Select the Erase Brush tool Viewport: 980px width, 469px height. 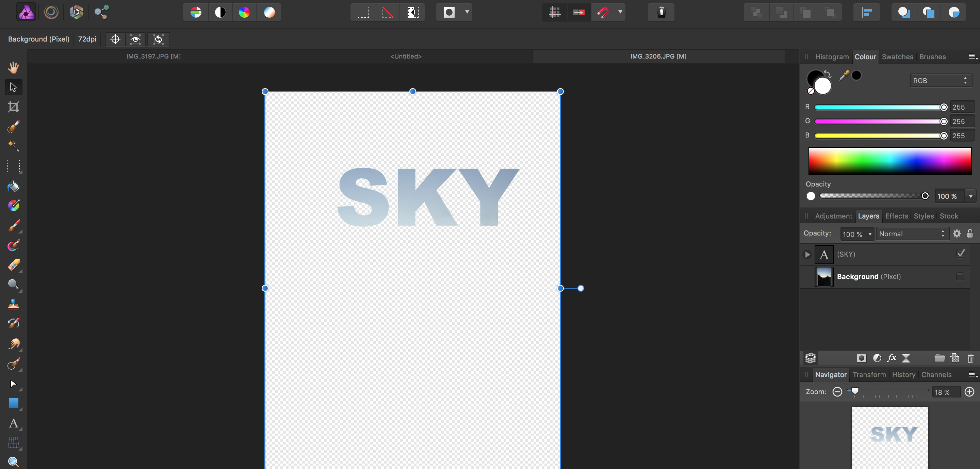13,265
